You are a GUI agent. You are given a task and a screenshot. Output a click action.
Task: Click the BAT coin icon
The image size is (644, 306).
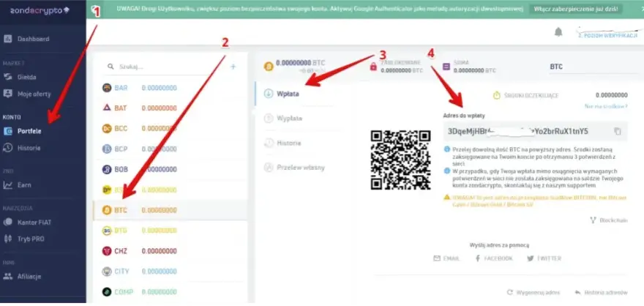pyautogui.click(x=106, y=108)
